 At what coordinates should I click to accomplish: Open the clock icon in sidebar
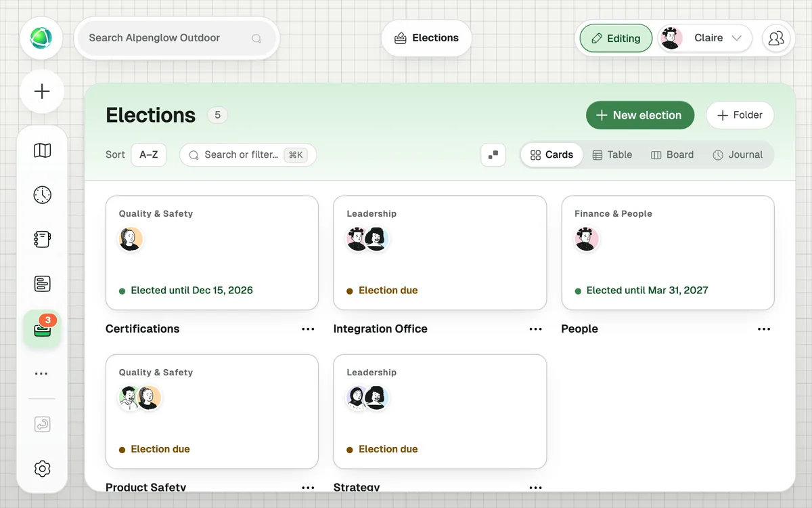click(42, 195)
